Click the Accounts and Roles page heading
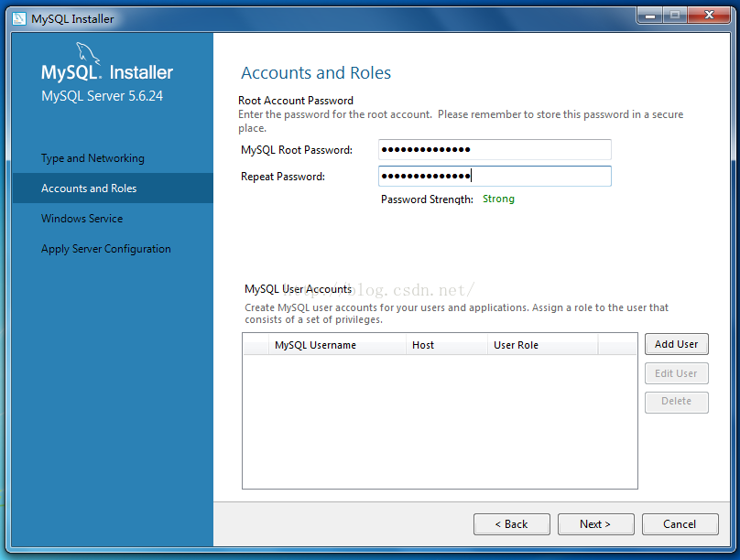 (316, 73)
